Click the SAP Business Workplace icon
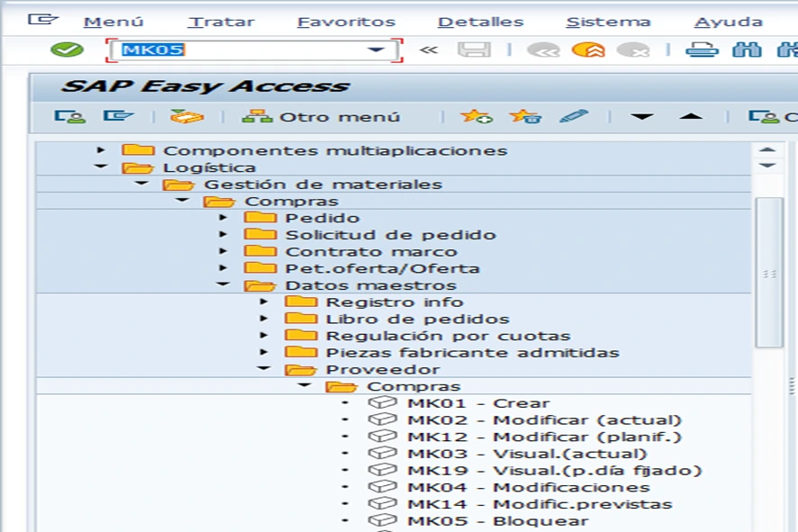 pyautogui.click(x=186, y=116)
